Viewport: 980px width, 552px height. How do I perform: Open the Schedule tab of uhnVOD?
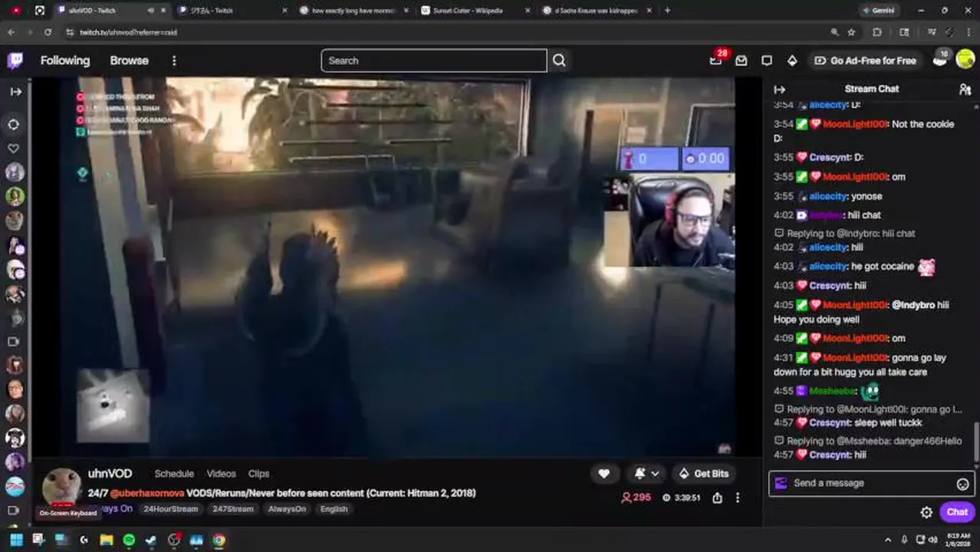174,474
